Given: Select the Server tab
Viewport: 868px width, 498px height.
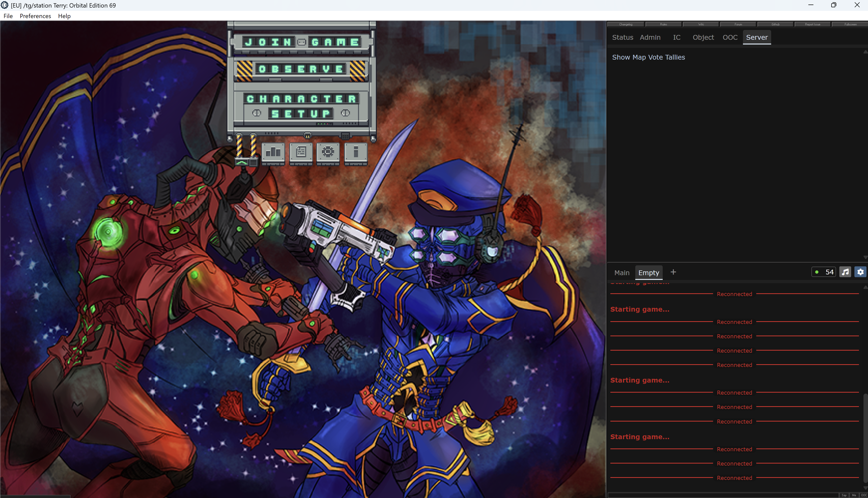Looking at the screenshot, I should [757, 37].
